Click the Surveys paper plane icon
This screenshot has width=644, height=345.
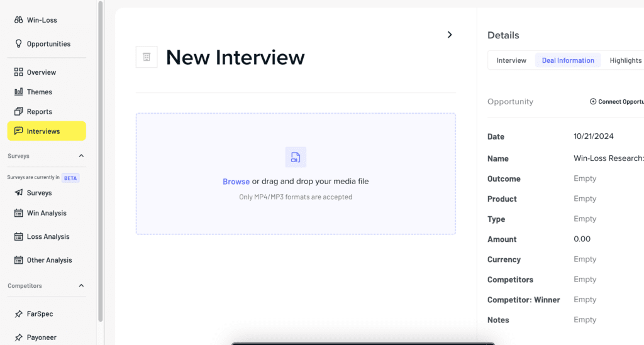pos(19,193)
